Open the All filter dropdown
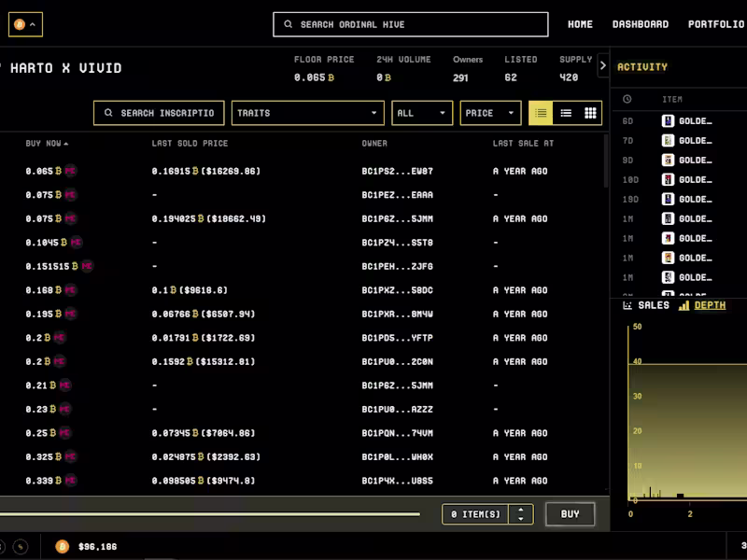Viewport: 747px width, 560px height. 422,113
